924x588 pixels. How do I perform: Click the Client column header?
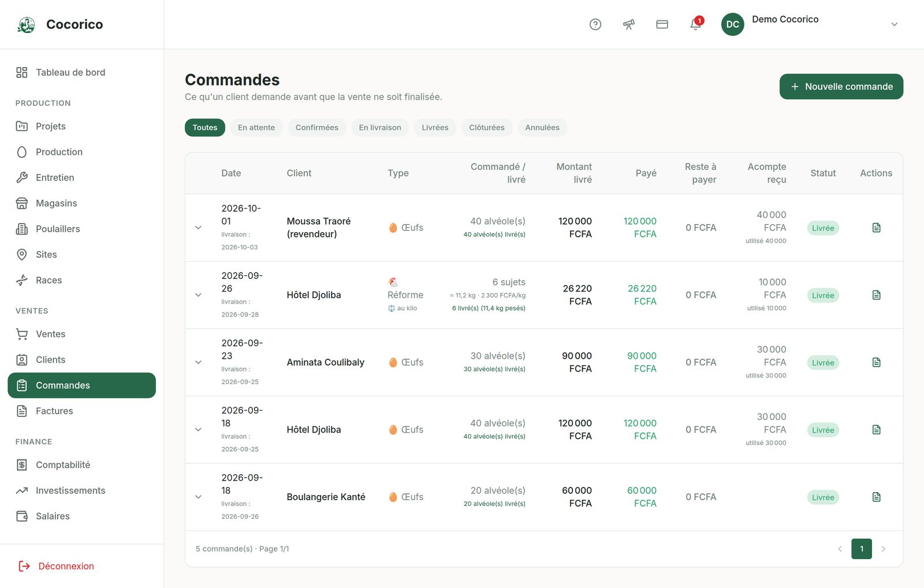coord(299,173)
